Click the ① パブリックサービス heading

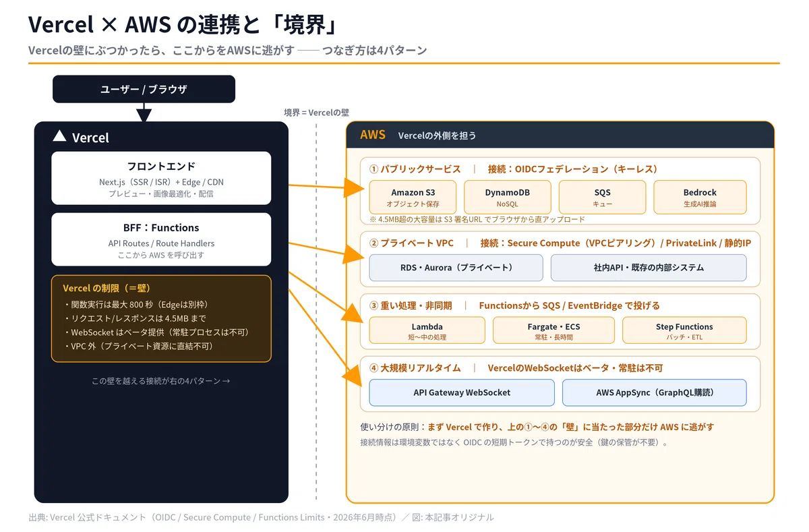coord(415,169)
